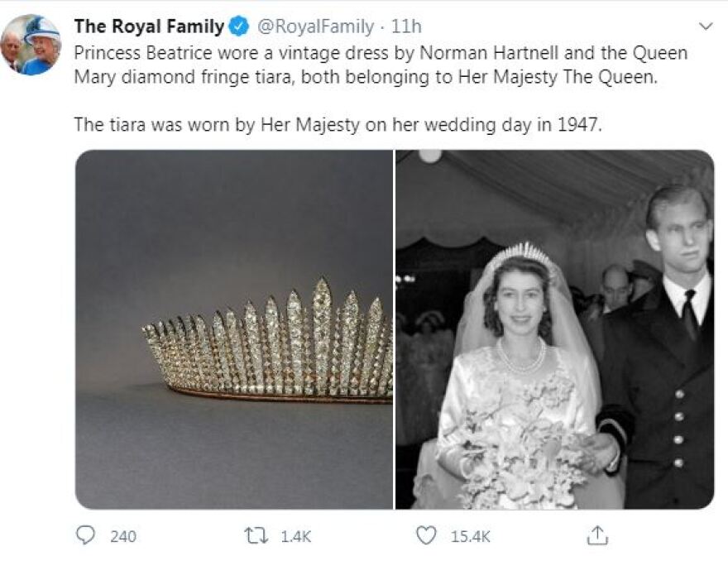Share the tweet using the upload arrow icon
728x561 pixels.
(x=596, y=536)
